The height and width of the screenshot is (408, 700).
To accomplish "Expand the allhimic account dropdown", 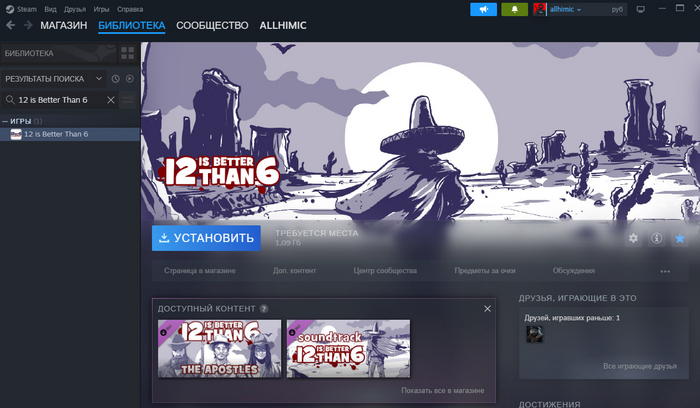I will click(565, 9).
